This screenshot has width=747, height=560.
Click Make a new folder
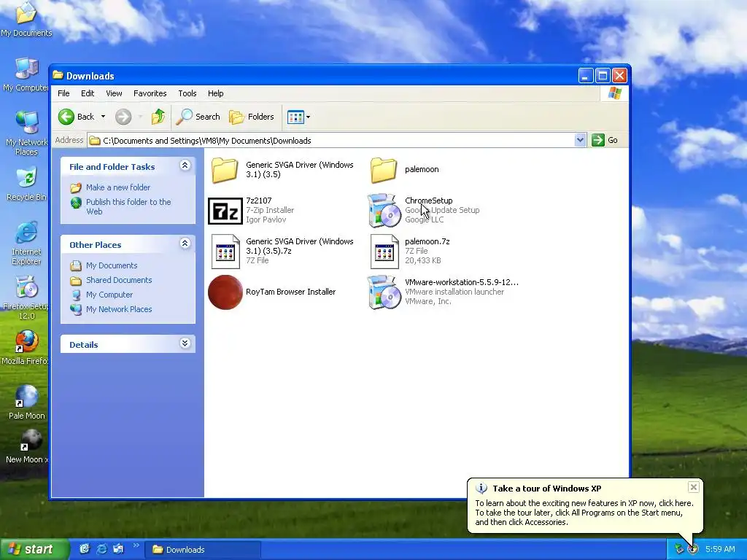point(118,187)
